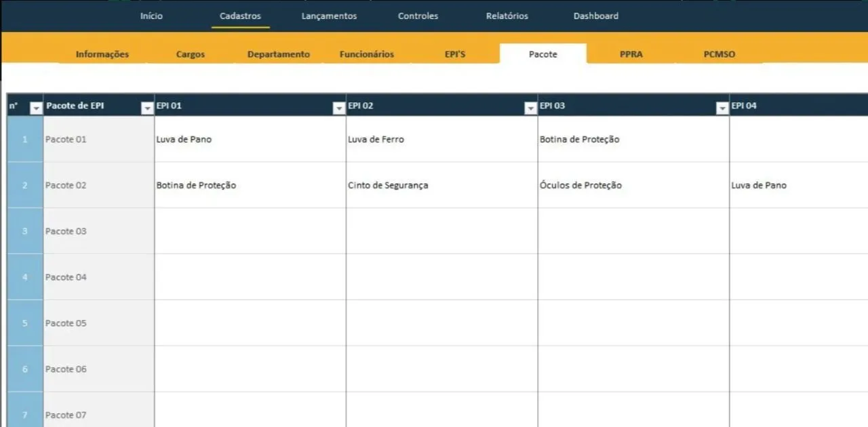Open the PCMSO tab
This screenshot has width=868, height=427.
tap(719, 54)
